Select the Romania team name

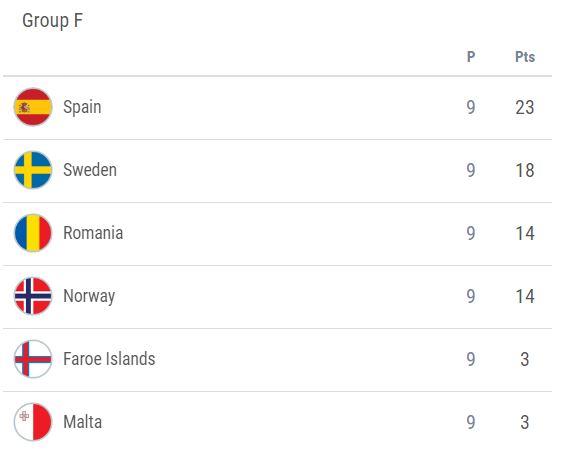tap(93, 233)
